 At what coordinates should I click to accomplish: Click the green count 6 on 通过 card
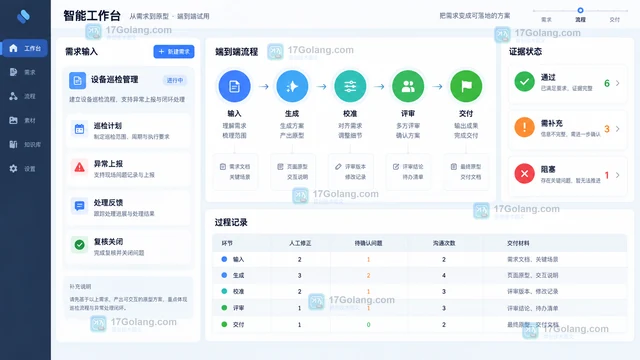(x=607, y=83)
